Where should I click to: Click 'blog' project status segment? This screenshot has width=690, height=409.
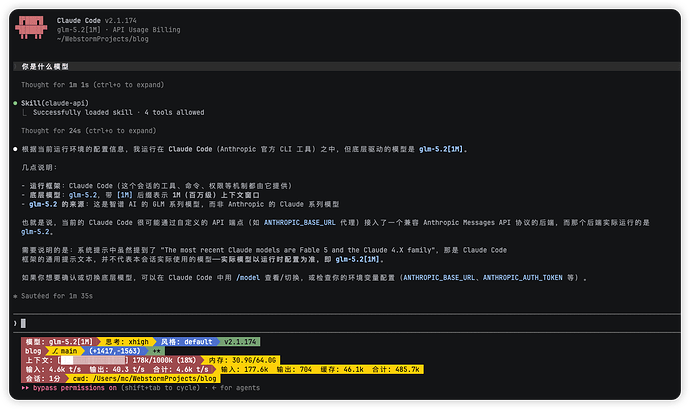(33, 351)
